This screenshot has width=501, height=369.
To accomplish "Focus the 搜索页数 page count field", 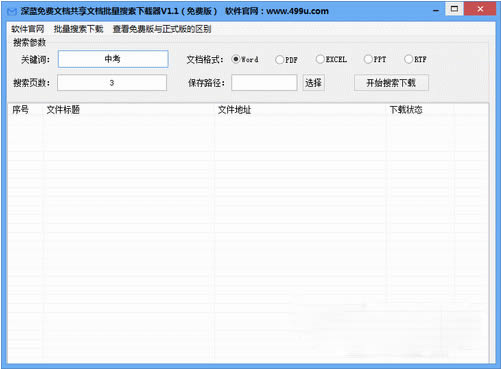I will click(112, 83).
